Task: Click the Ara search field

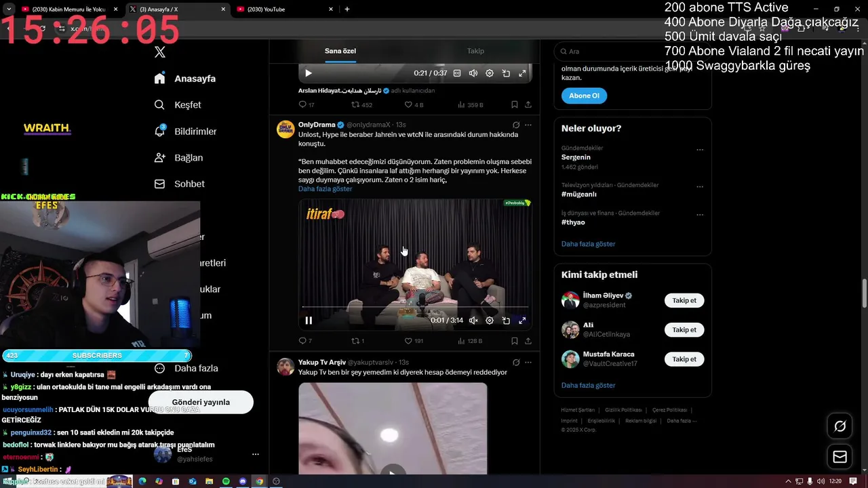Action: pyautogui.click(x=633, y=52)
